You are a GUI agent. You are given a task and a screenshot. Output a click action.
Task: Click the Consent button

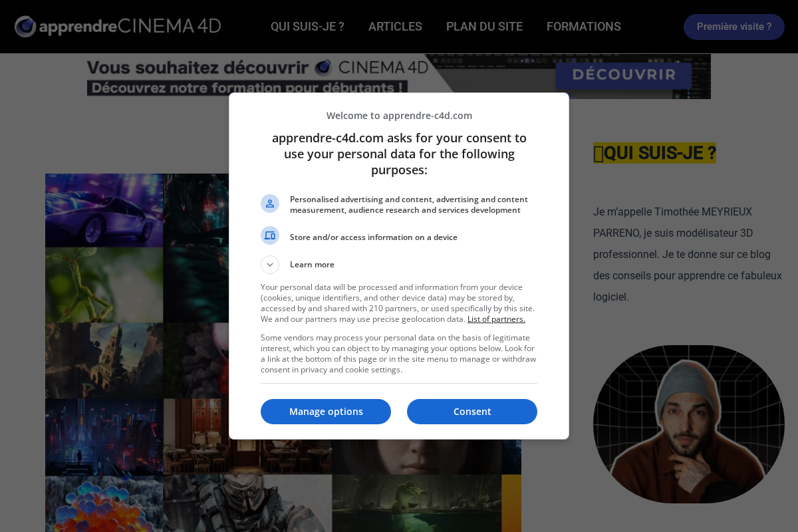click(x=472, y=412)
